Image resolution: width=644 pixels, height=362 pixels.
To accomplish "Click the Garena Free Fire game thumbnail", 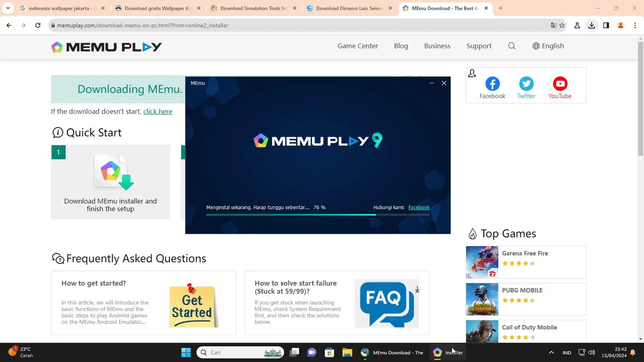I will point(482,262).
